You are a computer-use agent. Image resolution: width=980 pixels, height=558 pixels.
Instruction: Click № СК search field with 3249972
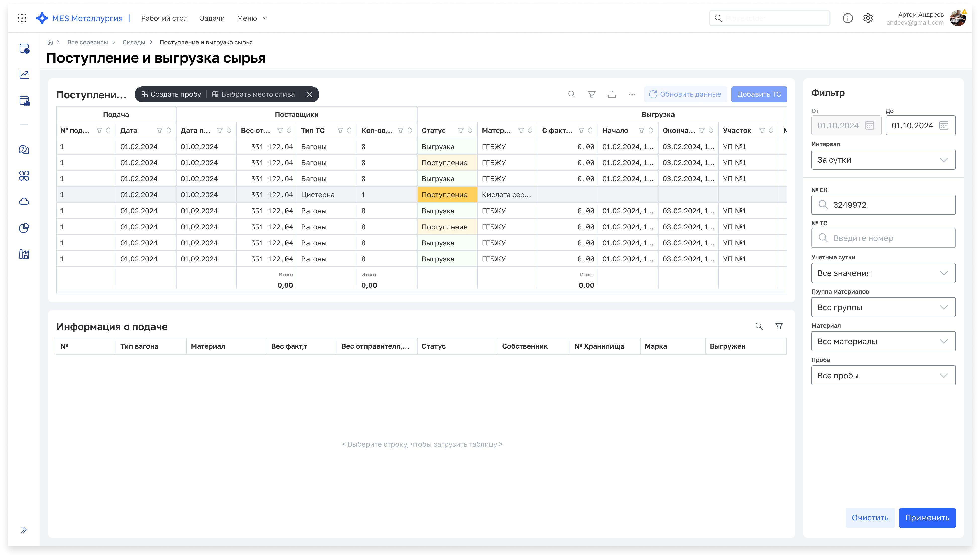click(883, 205)
